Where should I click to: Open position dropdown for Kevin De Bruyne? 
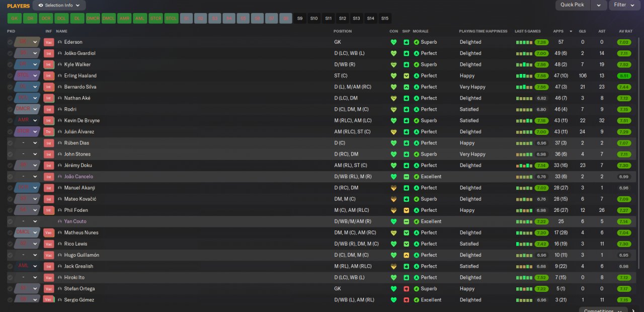pos(35,121)
